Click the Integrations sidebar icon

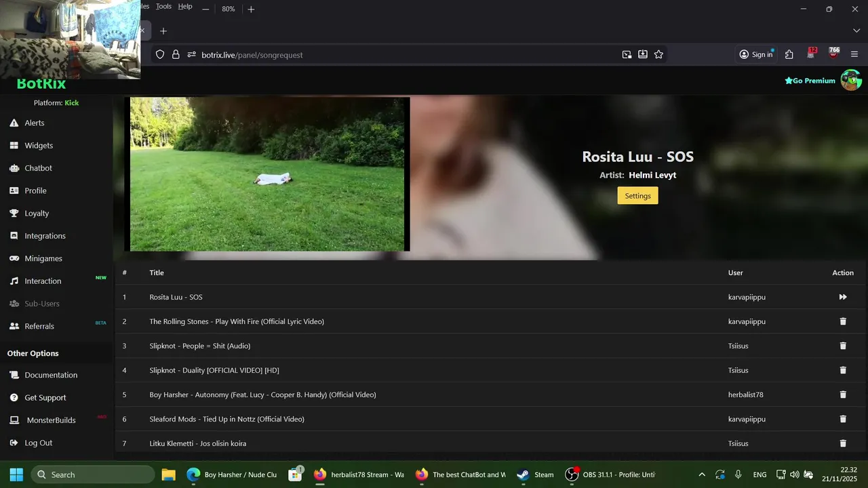tap(14, 236)
